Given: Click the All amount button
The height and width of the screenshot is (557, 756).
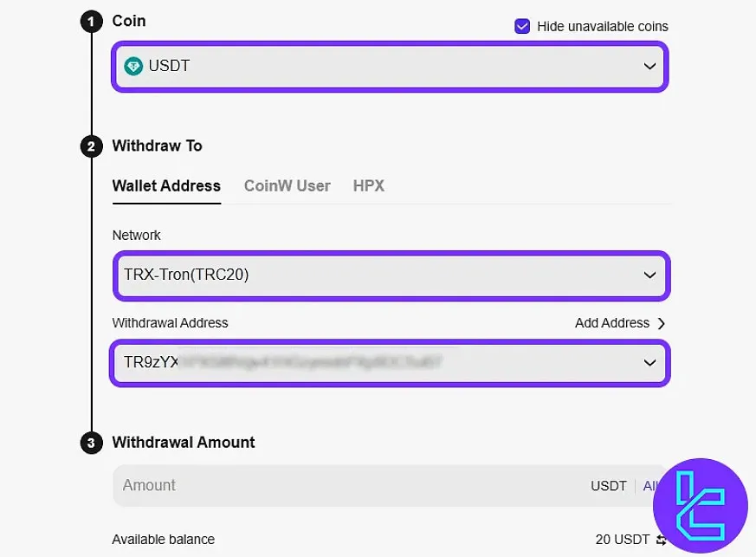Looking at the screenshot, I should tap(649, 486).
